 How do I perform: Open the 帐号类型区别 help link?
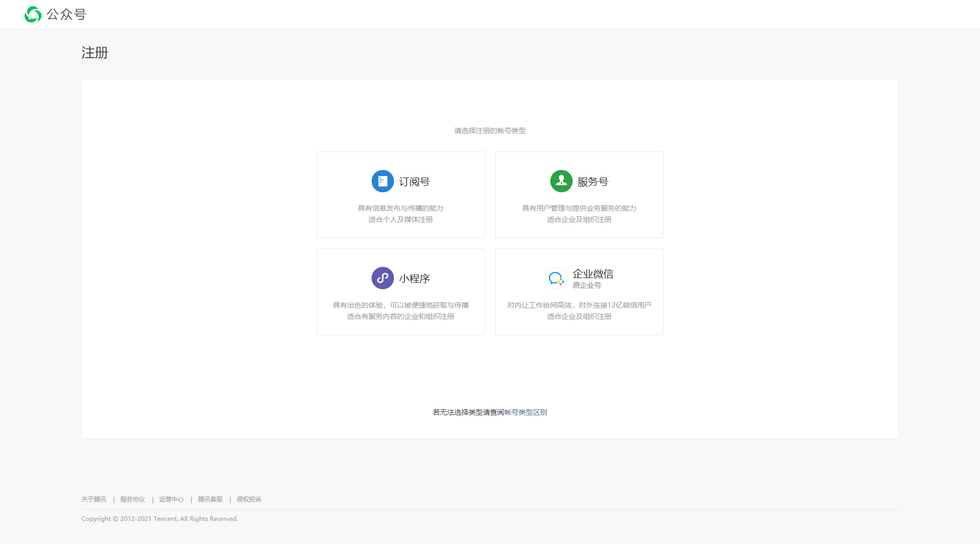pos(526,412)
